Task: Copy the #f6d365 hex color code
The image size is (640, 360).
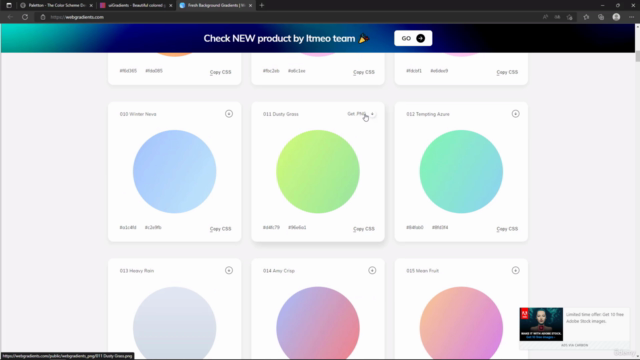Action: tap(128, 71)
